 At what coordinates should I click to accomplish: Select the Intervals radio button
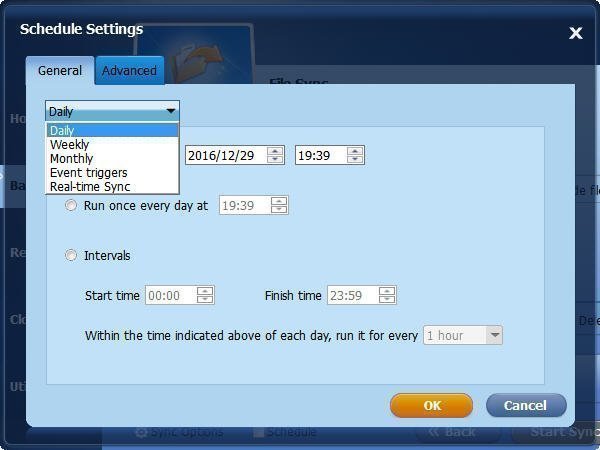71,255
